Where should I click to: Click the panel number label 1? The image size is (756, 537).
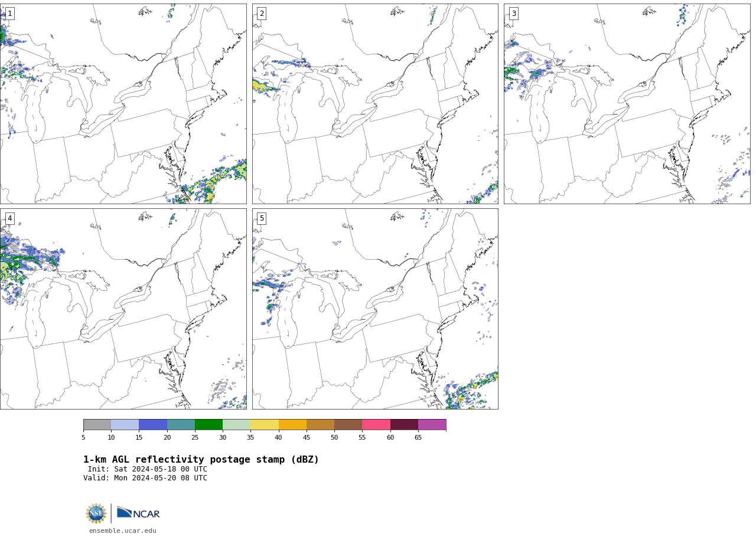[x=9, y=14]
